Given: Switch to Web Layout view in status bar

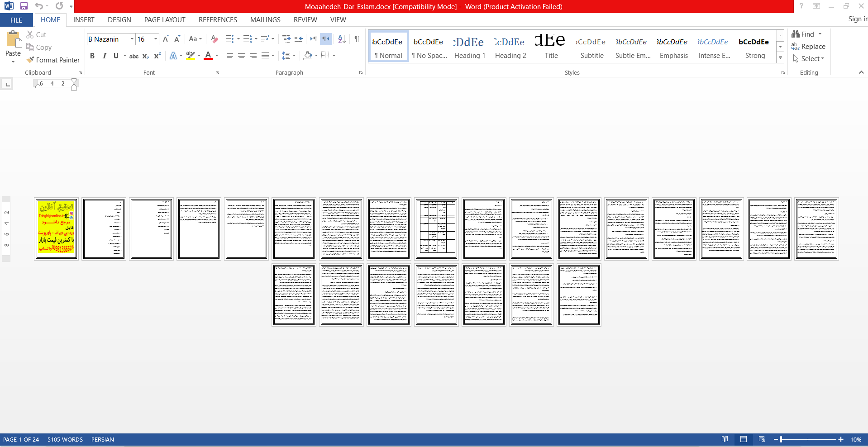Looking at the screenshot, I should [762, 439].
